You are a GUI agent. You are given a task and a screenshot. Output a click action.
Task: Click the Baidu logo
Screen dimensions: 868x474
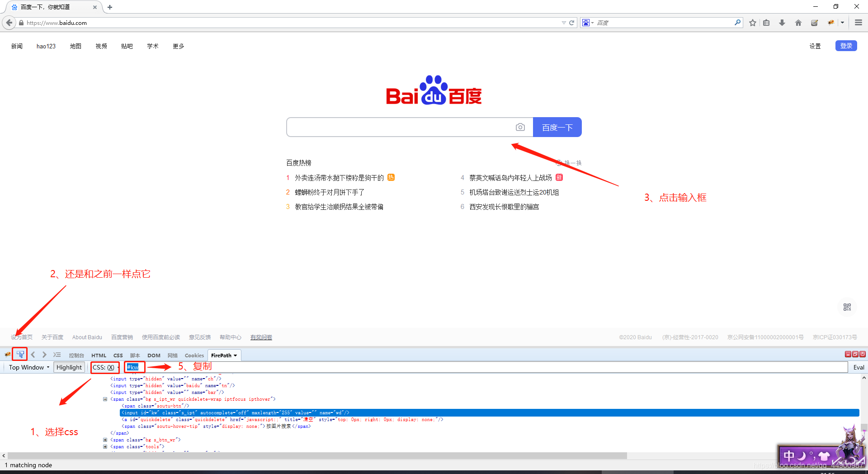(434, 90)
